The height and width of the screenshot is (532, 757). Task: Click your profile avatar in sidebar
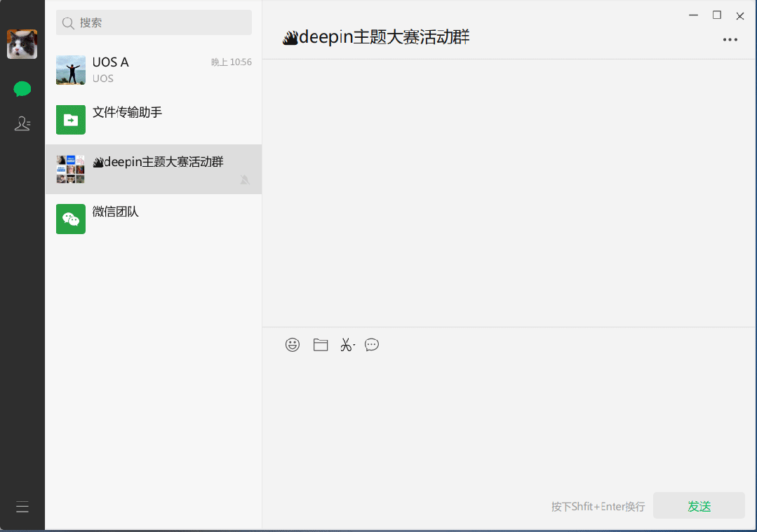(22, 43)
